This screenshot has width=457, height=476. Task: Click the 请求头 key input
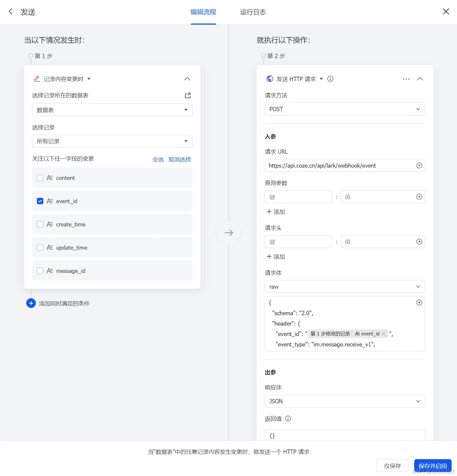[298, 242]
